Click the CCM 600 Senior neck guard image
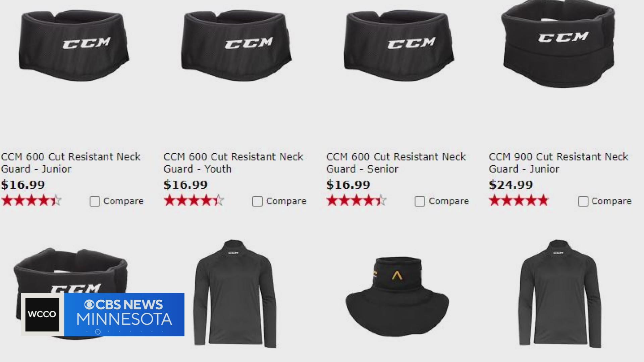The width and height of the screenshot is (644, 362). [x=399, y=45]
